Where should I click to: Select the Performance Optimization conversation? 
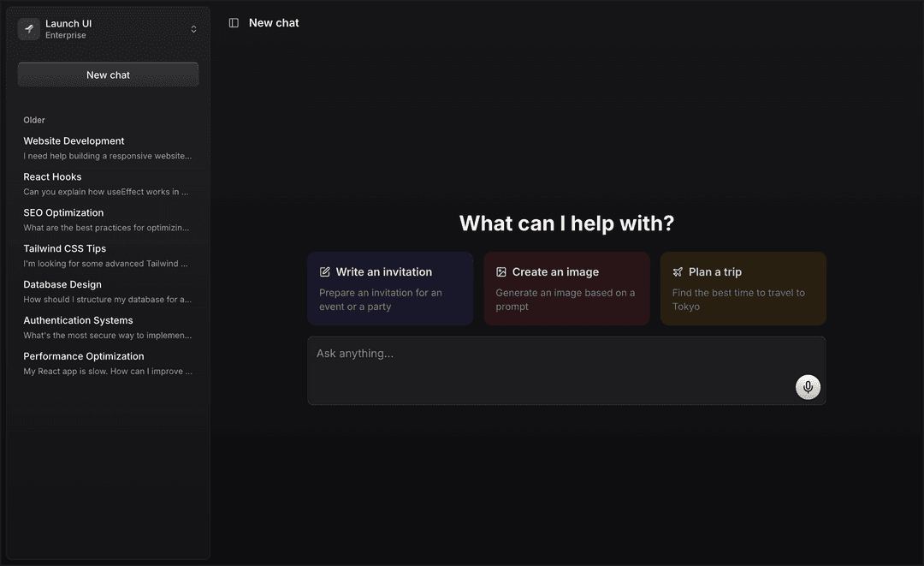(108, 362)
